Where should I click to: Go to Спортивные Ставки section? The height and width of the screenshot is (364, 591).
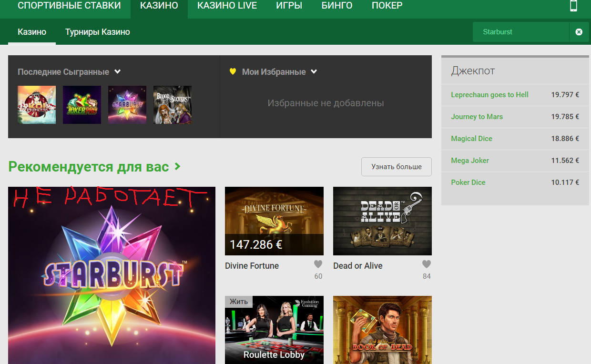click(69, 6)
